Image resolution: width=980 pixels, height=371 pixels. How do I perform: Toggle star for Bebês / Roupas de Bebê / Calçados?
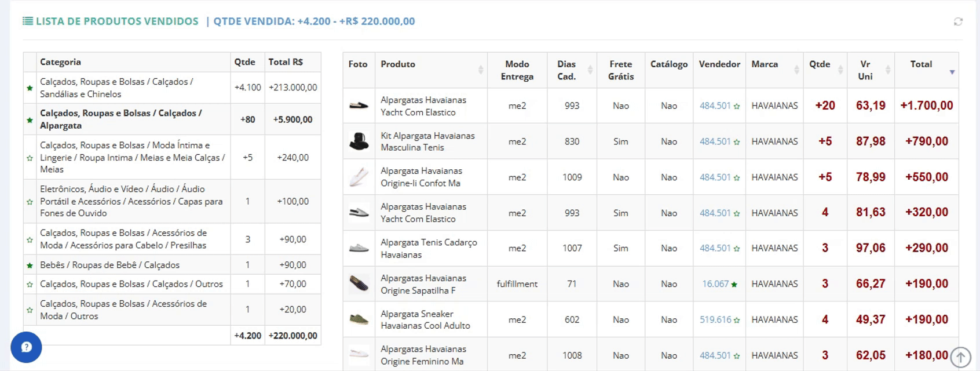pyautogui.click(x=30, y=265)
